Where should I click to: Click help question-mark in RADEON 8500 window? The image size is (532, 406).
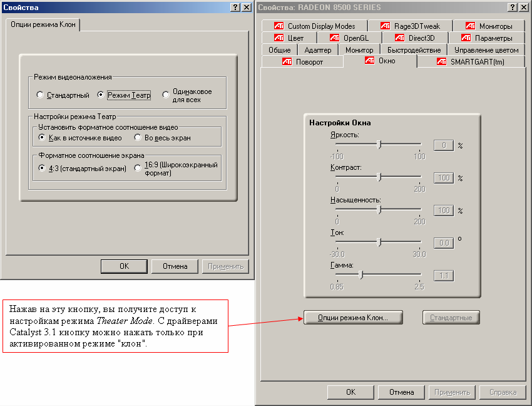click(513, 8)
